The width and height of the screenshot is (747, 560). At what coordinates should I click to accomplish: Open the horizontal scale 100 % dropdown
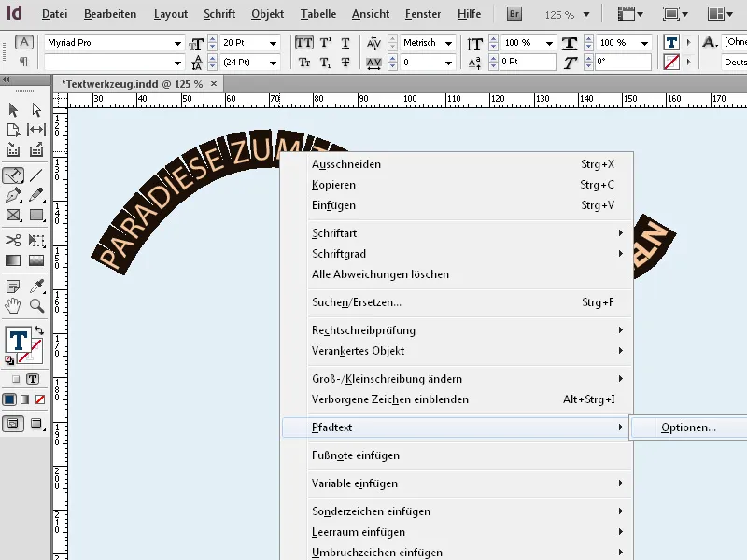644,43
